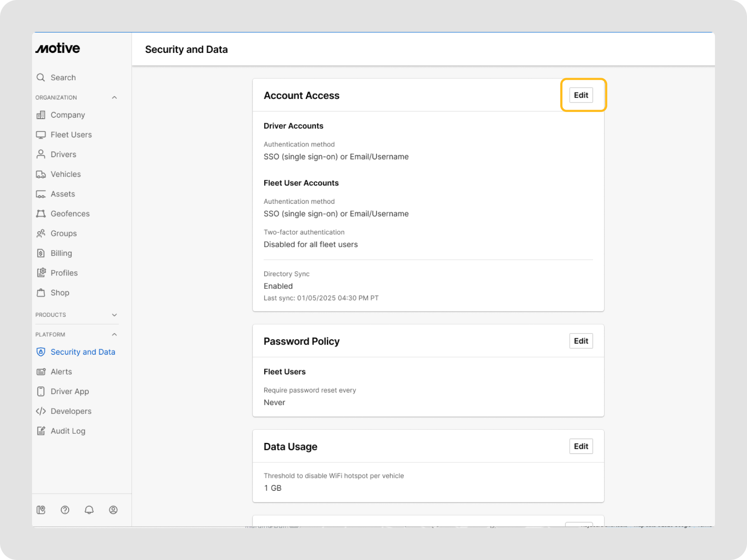
Task: Open the user profile icon
Action: click(x=113, y=510)
